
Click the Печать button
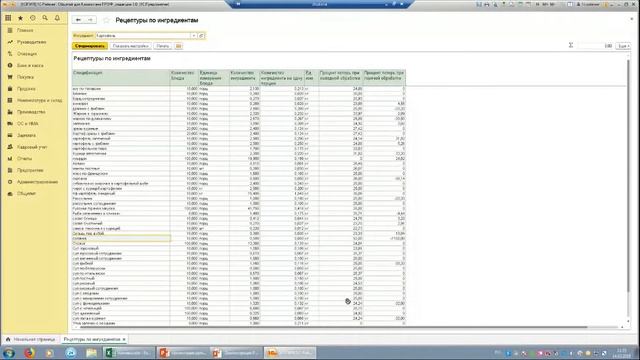[x=162, y=46]
